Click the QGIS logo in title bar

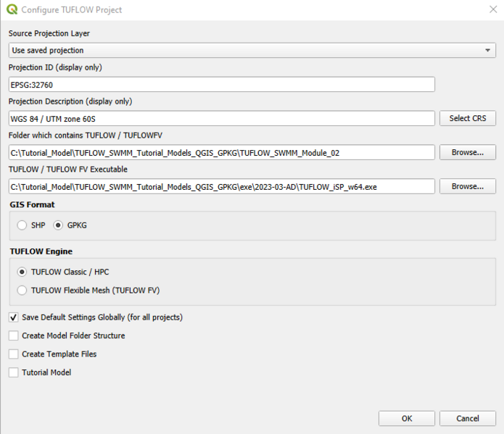pyautogui.click(x=12, y=10)
